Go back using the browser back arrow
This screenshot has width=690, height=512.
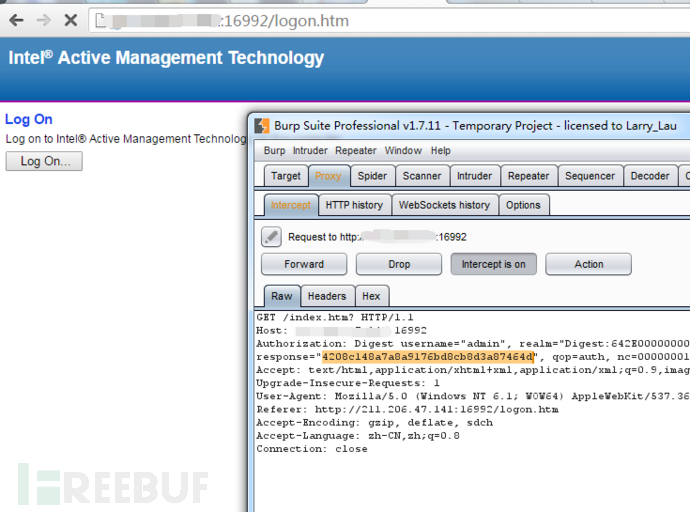(x=17, y=20)
